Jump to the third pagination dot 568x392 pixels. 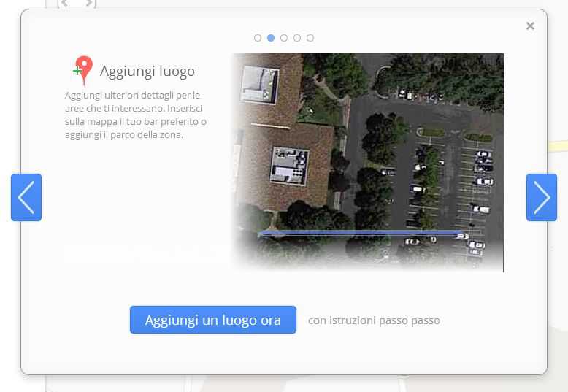pos(284,38)
